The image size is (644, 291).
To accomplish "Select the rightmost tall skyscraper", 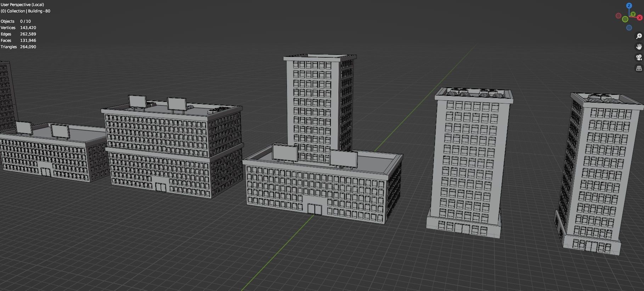I will point(599,174).
